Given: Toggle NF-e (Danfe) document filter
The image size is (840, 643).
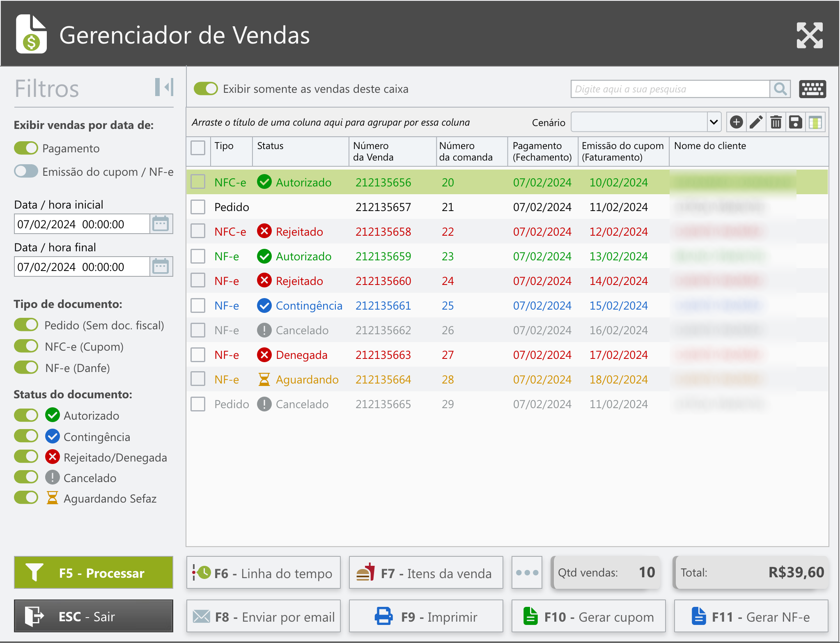Looking at the screenshot, I should tap(26, 367).
